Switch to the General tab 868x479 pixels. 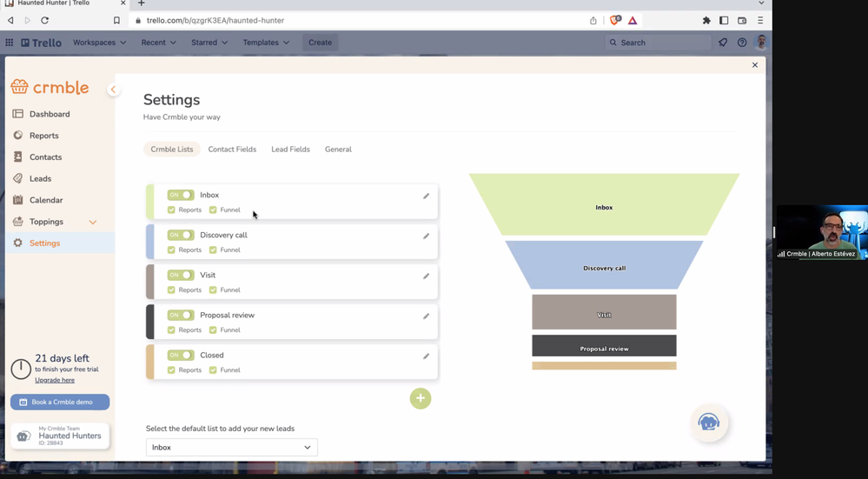(x=338, y=150)
